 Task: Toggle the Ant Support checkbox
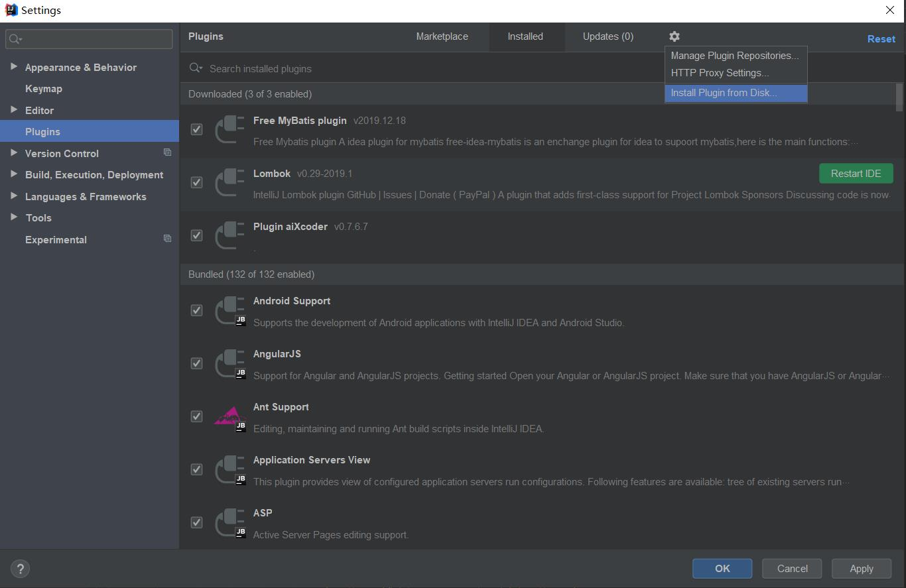(x=196, y=416)
